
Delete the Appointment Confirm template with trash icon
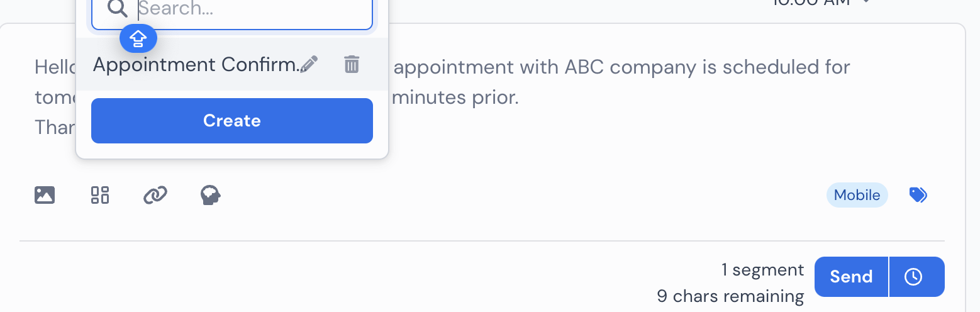click(352, 64)
